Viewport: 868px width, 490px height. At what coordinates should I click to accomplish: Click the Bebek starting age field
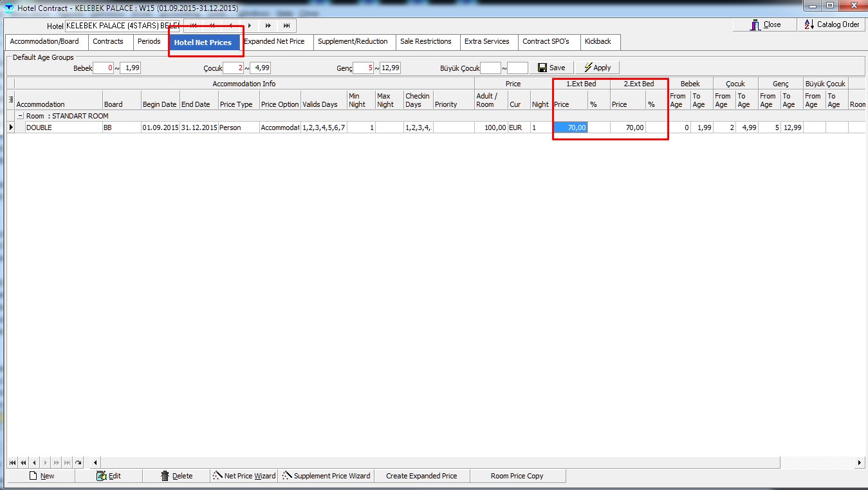(103, 68)
